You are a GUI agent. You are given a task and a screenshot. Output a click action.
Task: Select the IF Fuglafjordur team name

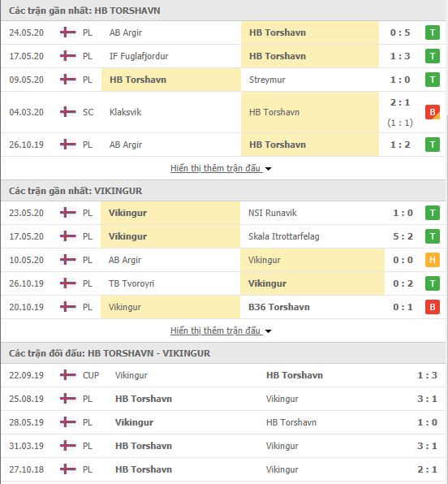pyautogui.click(x=139, y=56)
